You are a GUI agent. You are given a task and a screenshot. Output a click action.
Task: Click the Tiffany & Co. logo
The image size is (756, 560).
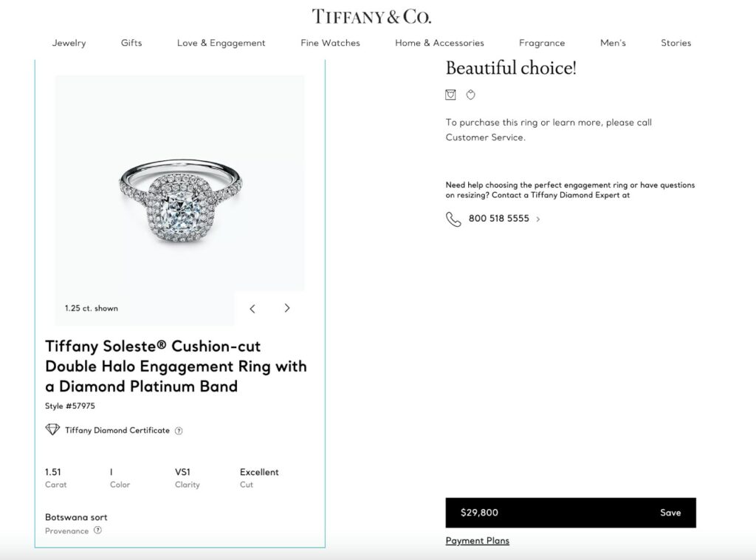(371, 16)
